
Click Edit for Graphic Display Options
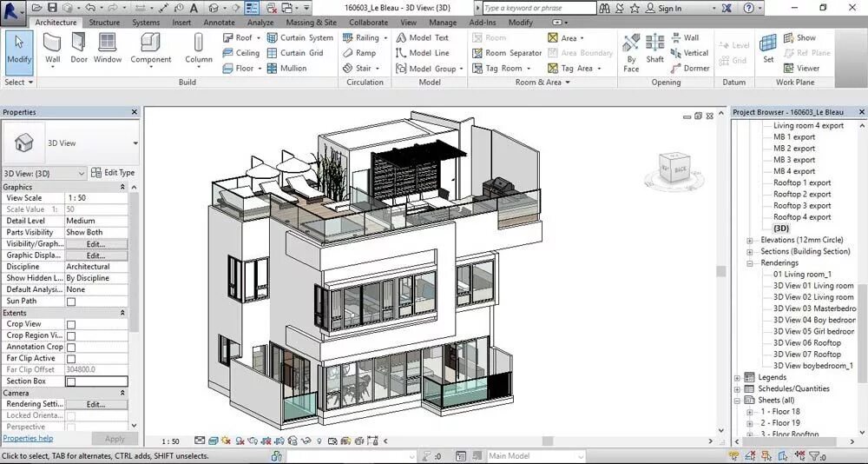pos(96,255)
